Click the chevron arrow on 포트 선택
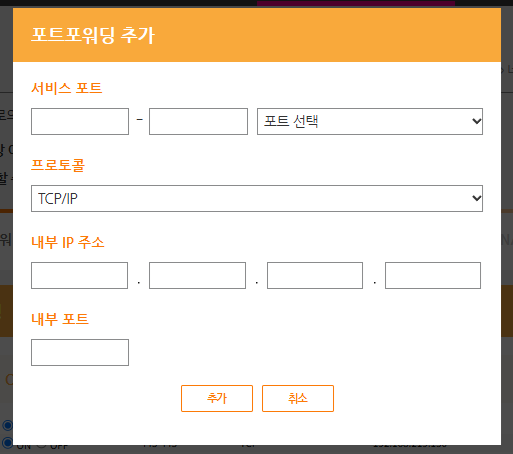Image resolution: width=513 pixels, height=454 pixels. click(x=477, y=121)
